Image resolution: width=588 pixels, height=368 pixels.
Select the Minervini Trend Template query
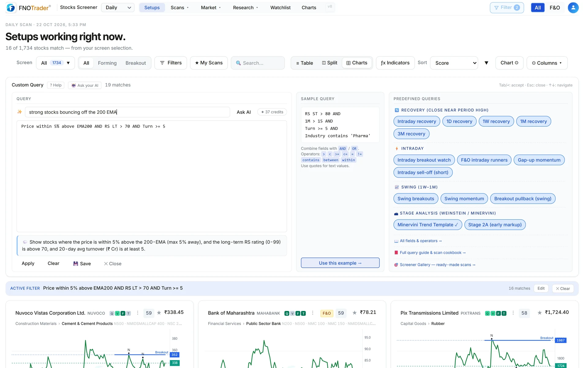(428, 225)
